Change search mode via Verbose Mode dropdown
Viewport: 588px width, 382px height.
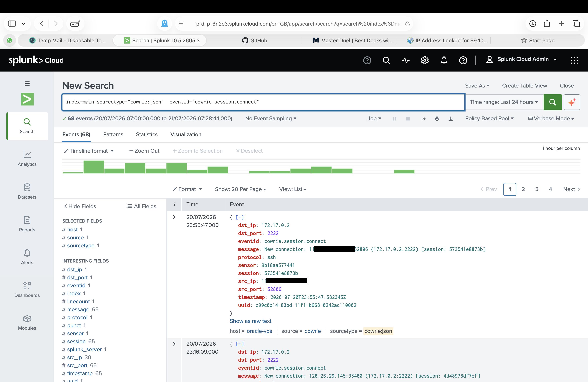click(x=551, y=119)
